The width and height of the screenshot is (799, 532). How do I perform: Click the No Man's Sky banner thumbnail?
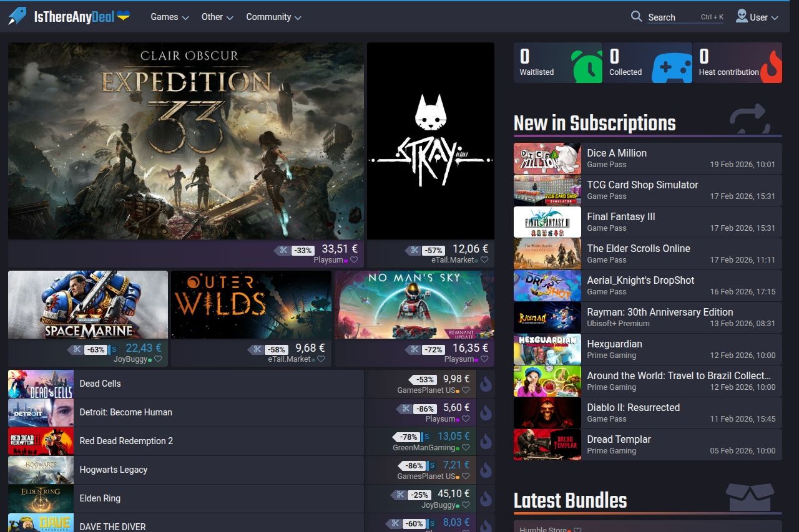pos(414,304)
